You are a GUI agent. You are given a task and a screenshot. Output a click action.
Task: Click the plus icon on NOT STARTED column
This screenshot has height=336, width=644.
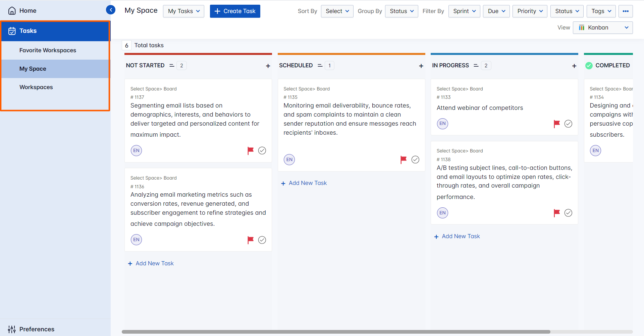point(268,66)
